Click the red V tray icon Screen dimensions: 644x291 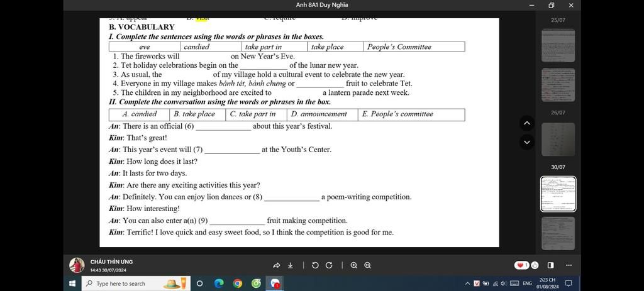point(477,283)
